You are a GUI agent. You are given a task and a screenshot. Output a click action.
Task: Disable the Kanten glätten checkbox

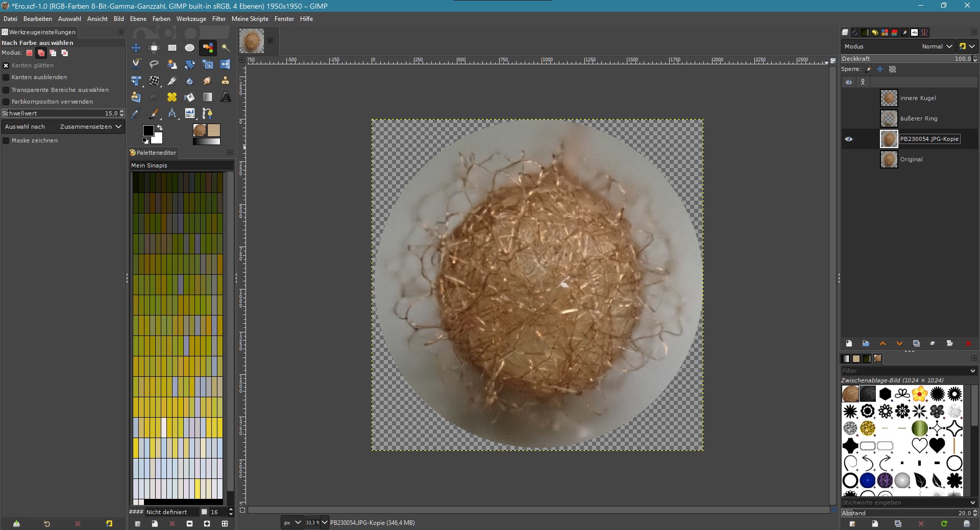(6, 65)
